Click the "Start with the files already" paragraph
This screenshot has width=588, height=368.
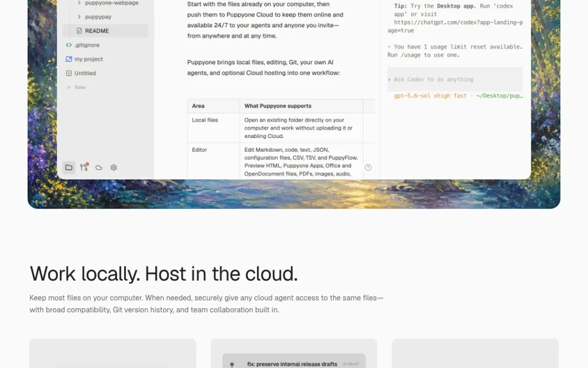pos(265,20)
